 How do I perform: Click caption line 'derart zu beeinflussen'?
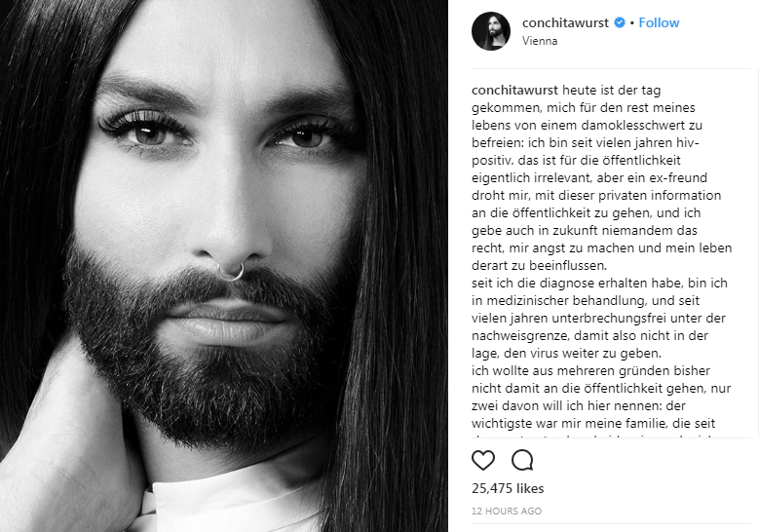point(539,266)
